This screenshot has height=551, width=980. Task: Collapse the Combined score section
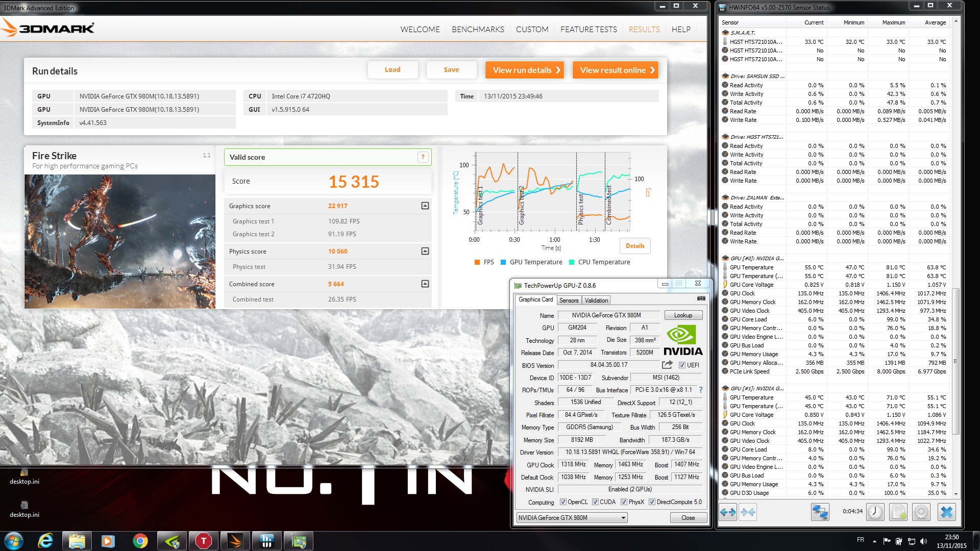425,284
